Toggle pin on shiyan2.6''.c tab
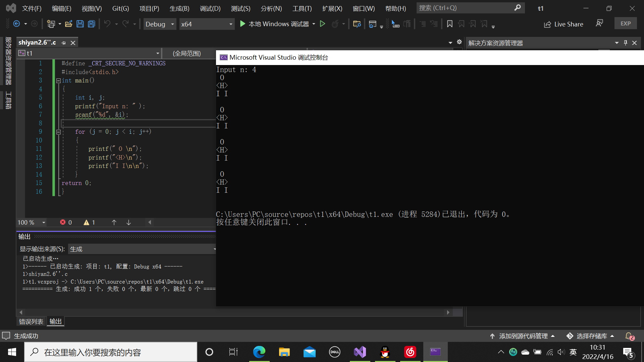 (x=63, y=43)
